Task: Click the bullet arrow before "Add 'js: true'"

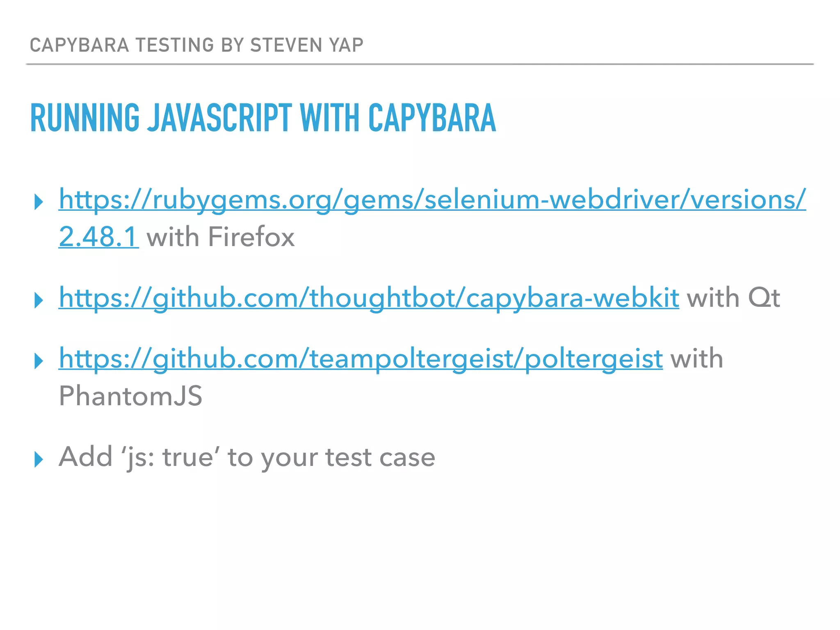Action: [x=39, y=459]
